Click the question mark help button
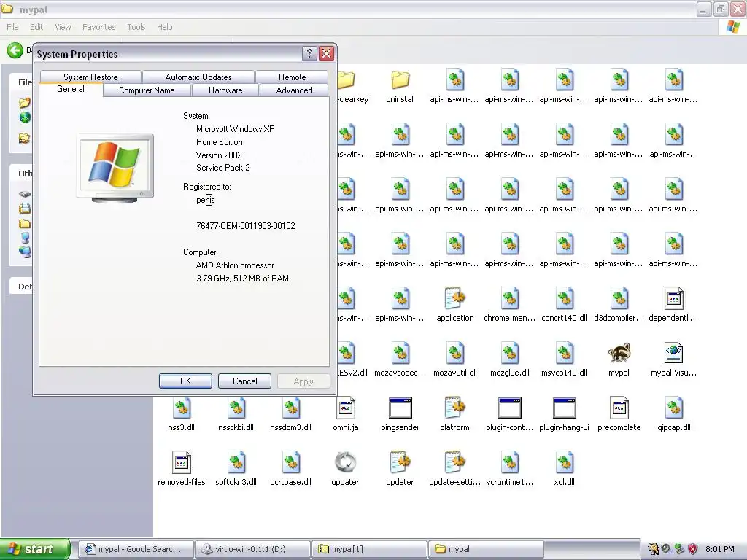 tap(309, 54)
